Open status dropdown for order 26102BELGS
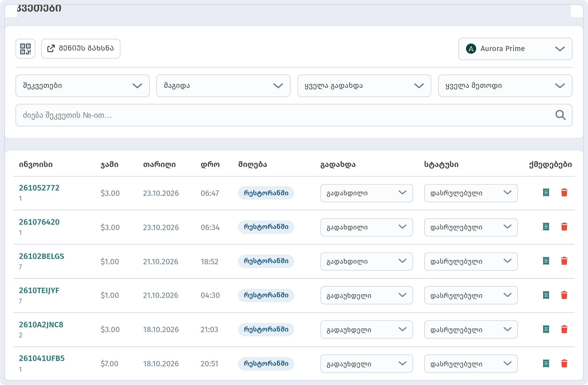Image resolution: width=588 pixels, height=385 pixels. [471, 262]
